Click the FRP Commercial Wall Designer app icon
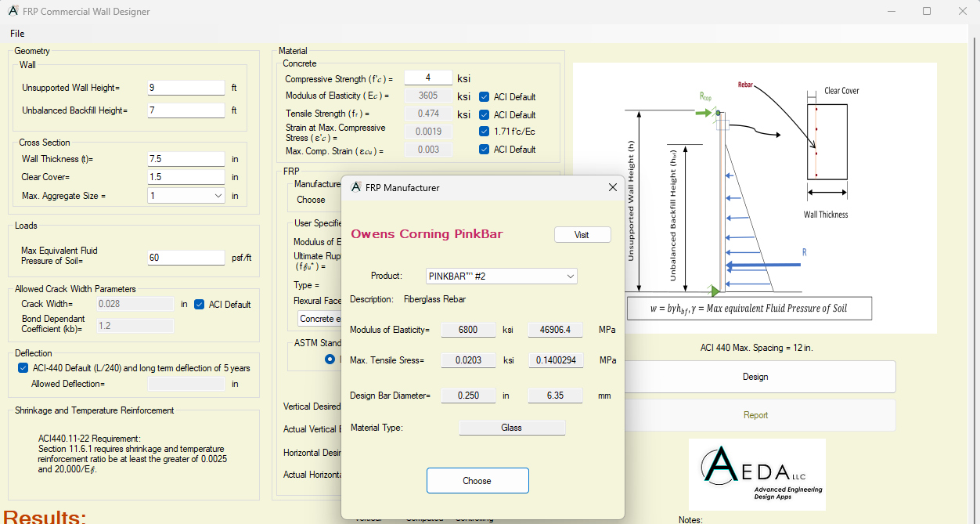Screen dimensions: 980x524 click(x=13, y=11)
